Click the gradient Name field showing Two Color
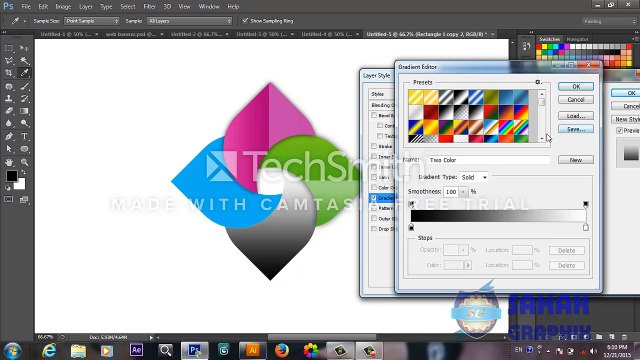 point(488,160)
